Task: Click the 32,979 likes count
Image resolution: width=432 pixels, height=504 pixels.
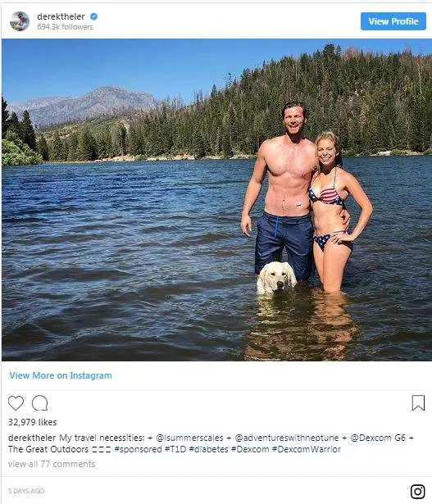Action: [x=33, y=422]
